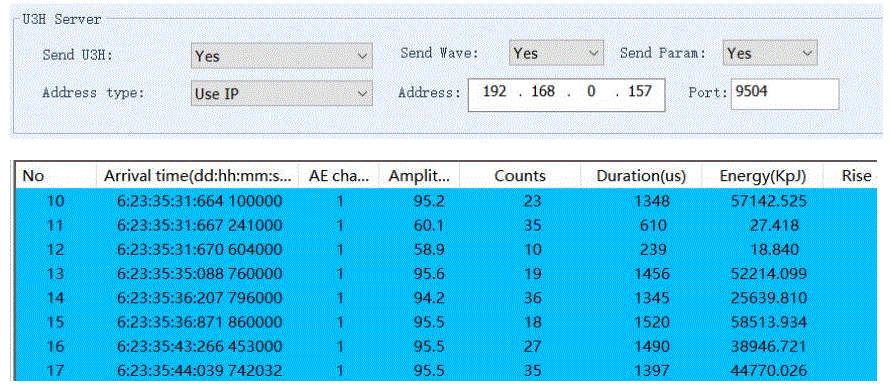Click the Duration(us) column header
This screenshot has height=387, width=892.
tap(641, 176)
